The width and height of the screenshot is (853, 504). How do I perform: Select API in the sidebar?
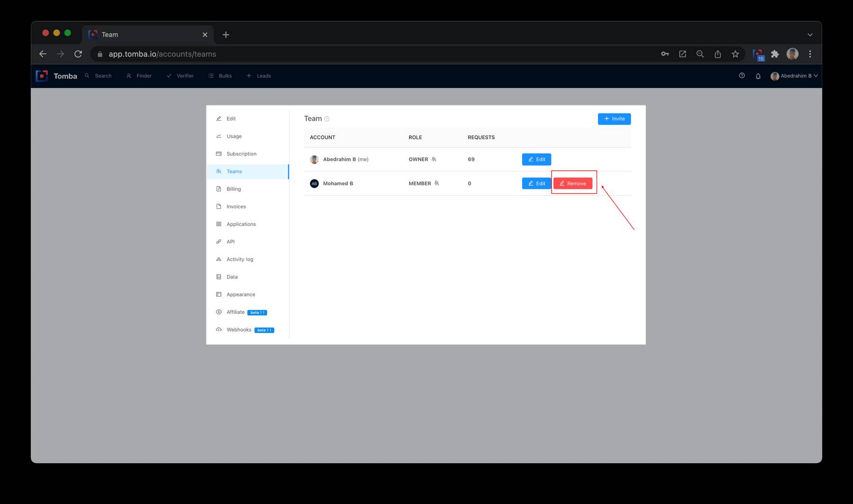(248, 242)
